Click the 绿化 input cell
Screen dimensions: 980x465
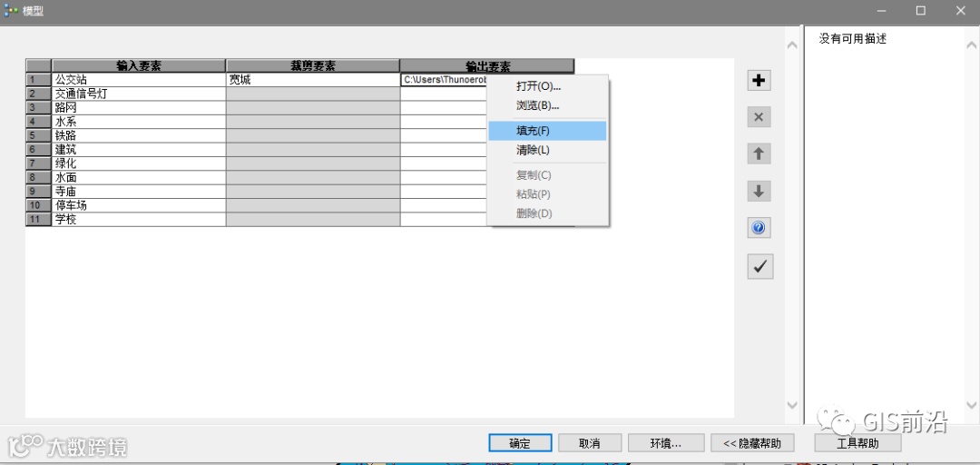coord(139,164)
